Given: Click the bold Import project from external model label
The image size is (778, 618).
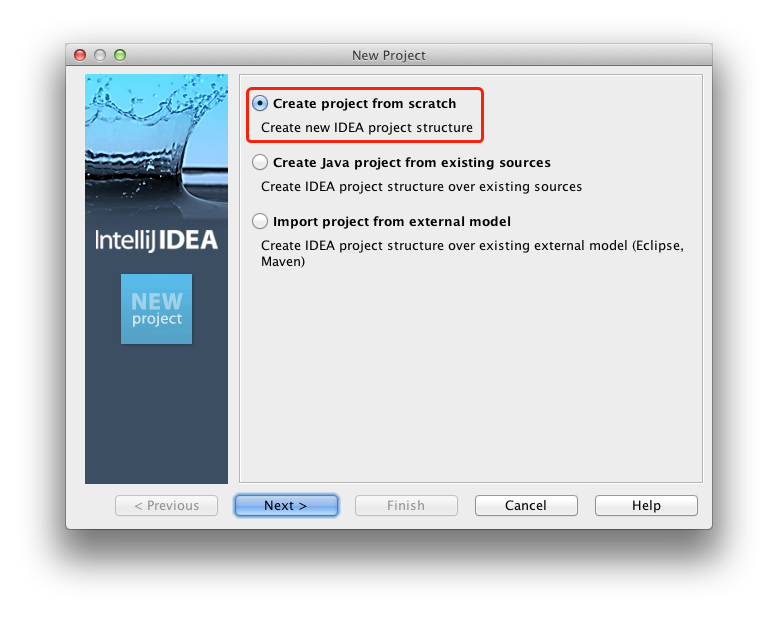Looking at the screenshot, I should (x=391, y=221).
